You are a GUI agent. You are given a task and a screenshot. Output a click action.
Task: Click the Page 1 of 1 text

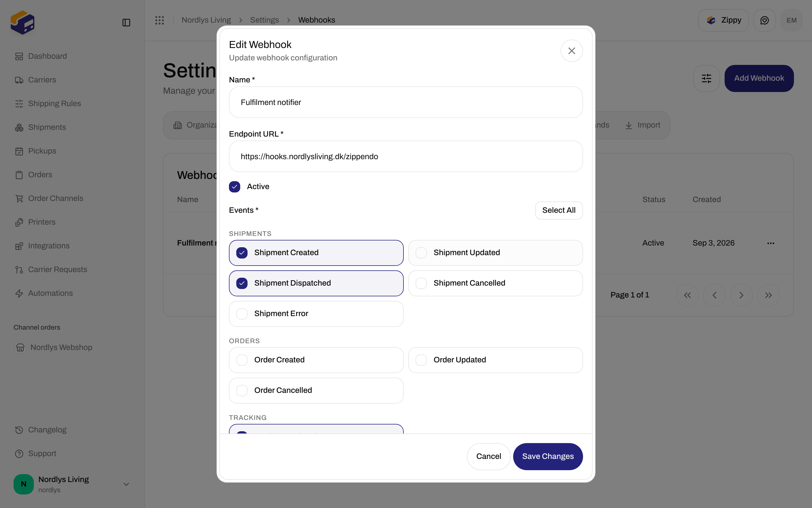coord(630,295)
